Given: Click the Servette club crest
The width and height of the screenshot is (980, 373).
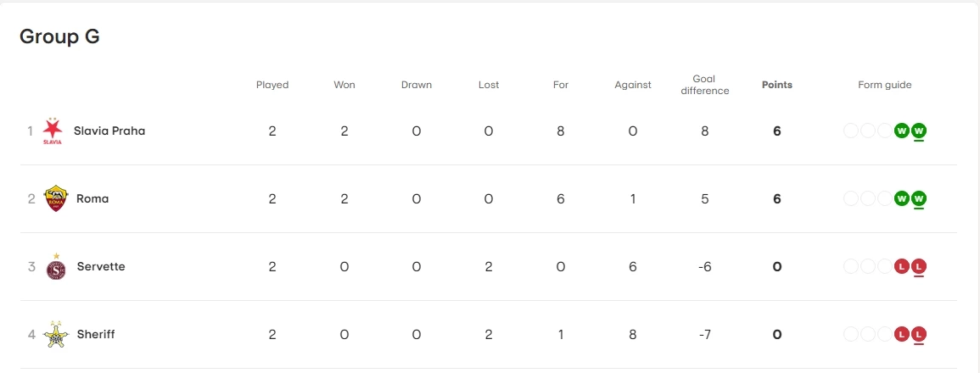Looking at the screenshot, I should pos(56,266).
